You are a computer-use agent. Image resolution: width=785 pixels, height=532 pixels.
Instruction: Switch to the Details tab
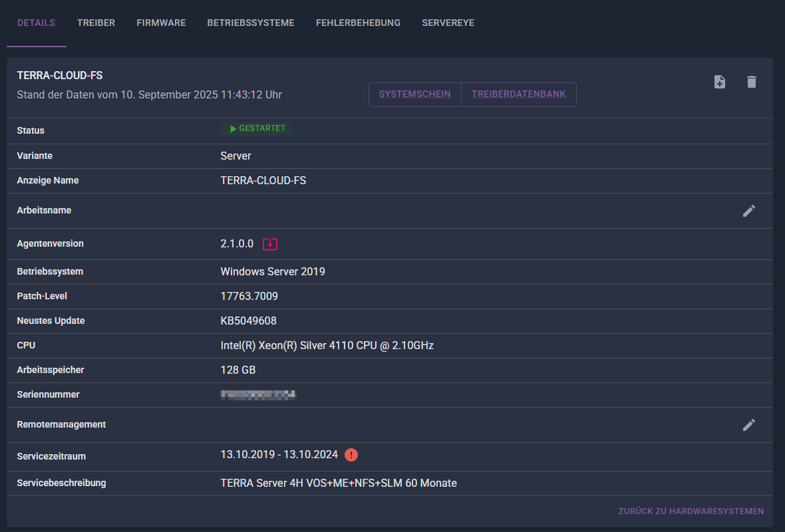pos(36,23)
